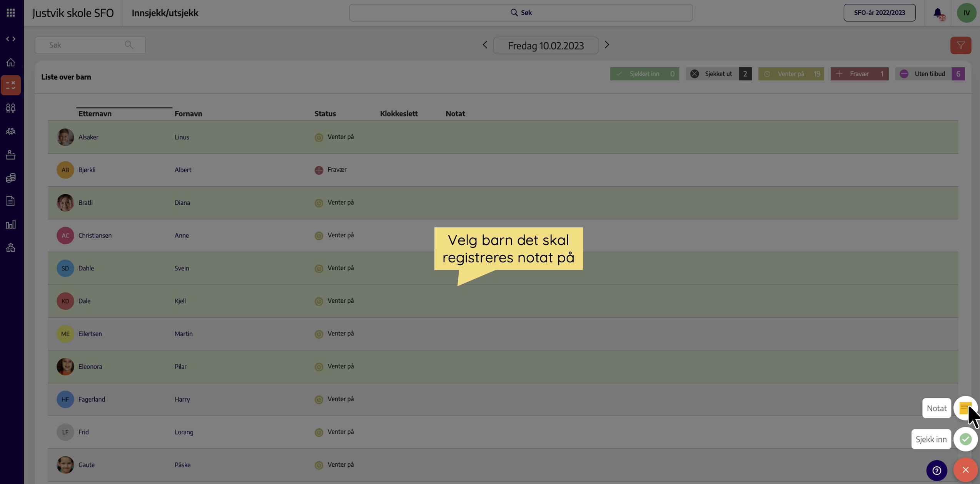
Task: Go to previous day arrow
Action: click(485, 45)
